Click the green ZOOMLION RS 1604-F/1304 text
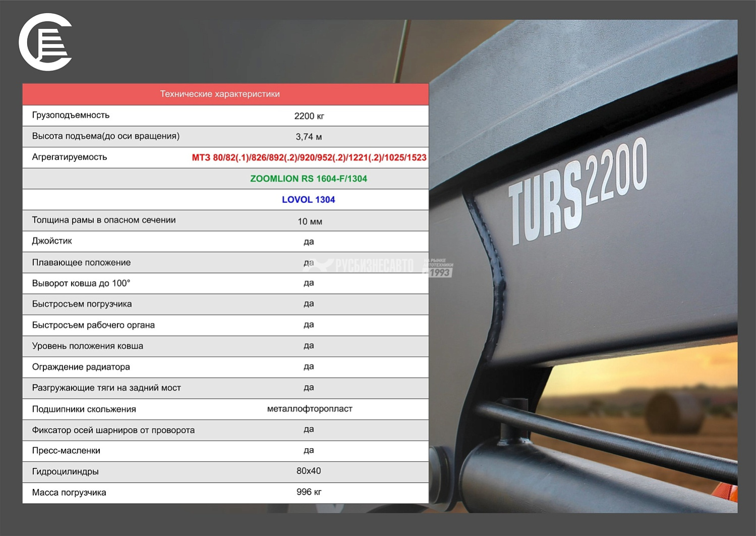The width and height of the screenshot is (756, 536). (x=308, y=179)
